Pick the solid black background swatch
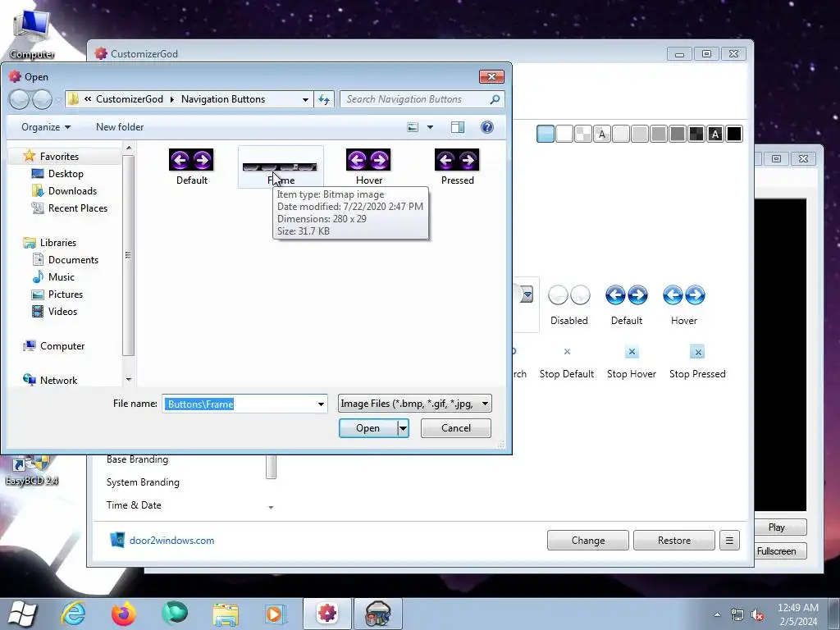This screenshot has width=840, height=630. point(734,134)
